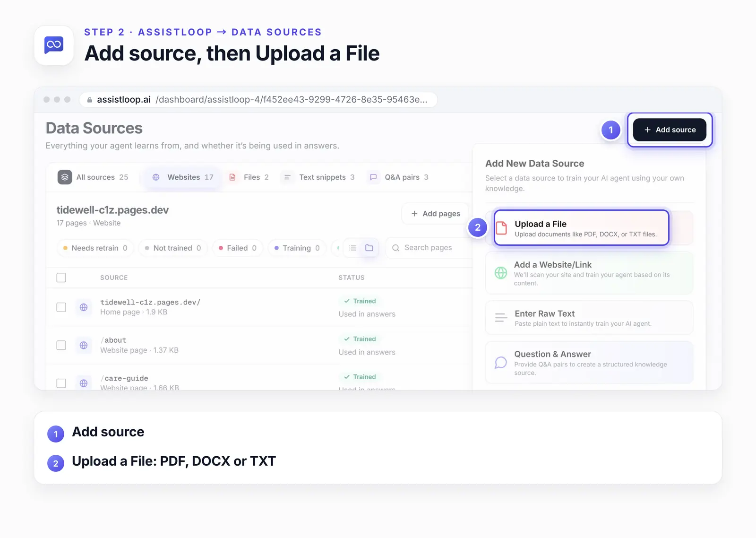Filter by Needs retrain status
Image resolution: width=756 pixels, height=538 pixels.
[95, 248]
